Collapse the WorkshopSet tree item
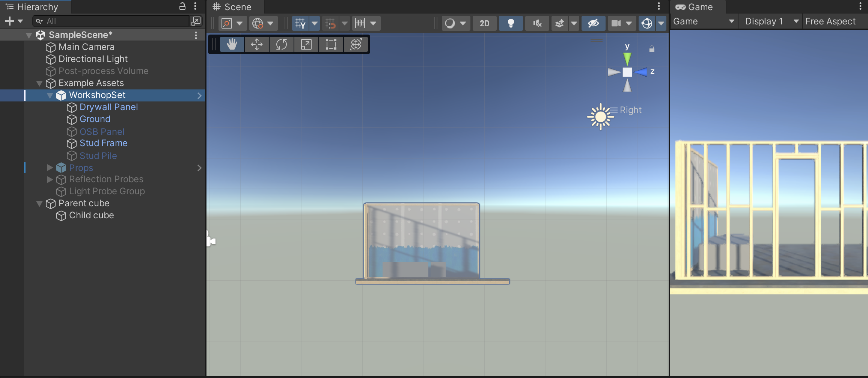This screenshot has height=378, width=868. pos(50,95)
